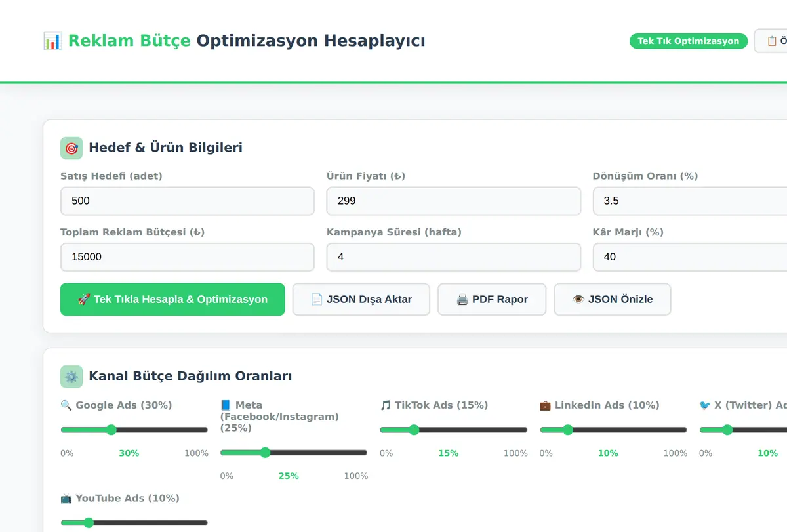The image size is (787, 532).
Task: Click the Google Ads (30%) label
Action: click(124, 405)
